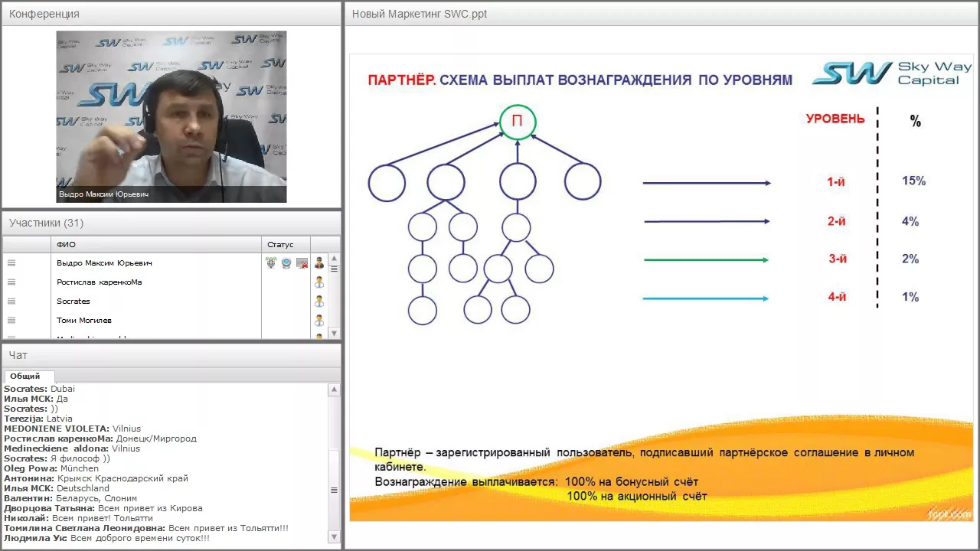Click moderator avatar icon of Выдро Максим Юрьевич

coord(319,263)
